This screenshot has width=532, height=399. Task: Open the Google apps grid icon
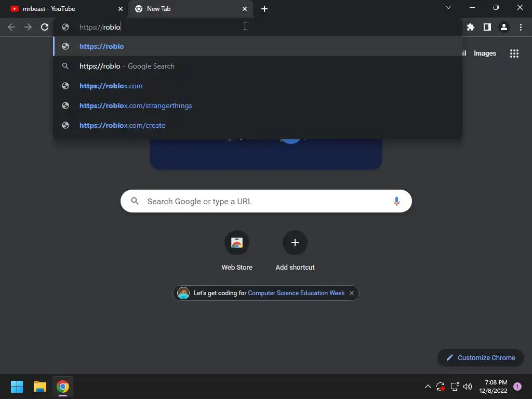514,54
